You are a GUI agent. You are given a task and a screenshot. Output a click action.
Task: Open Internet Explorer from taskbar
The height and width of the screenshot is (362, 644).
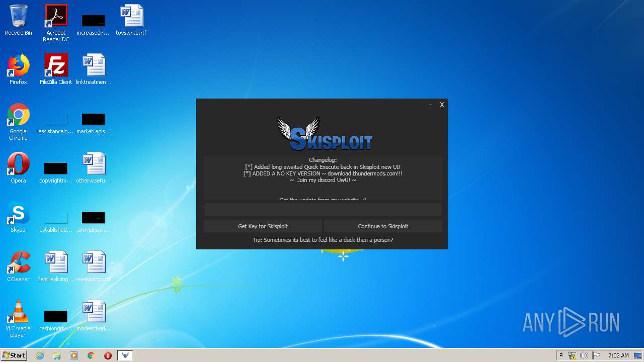[40, 355]
